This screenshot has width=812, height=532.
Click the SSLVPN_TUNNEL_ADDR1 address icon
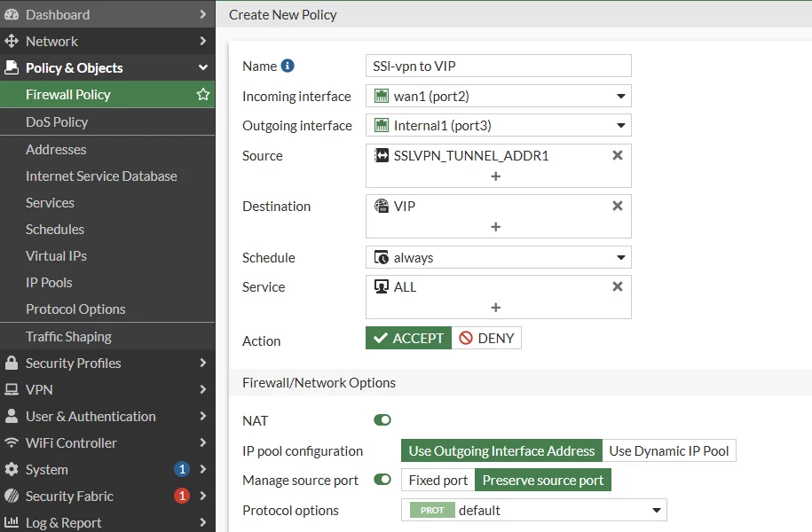[x=382, y=155]
